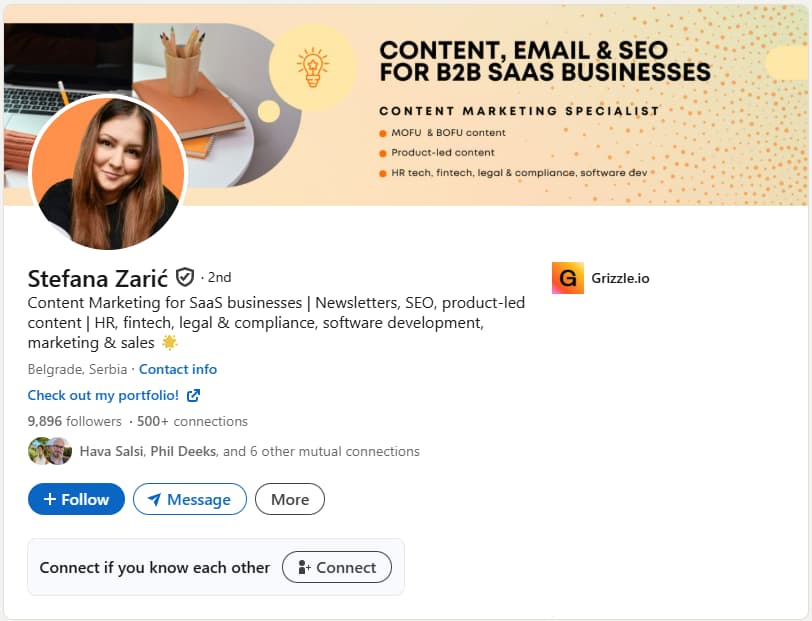Click the person-add icon on Connect button
812x621 pixels.
click(x=305, y=567)
